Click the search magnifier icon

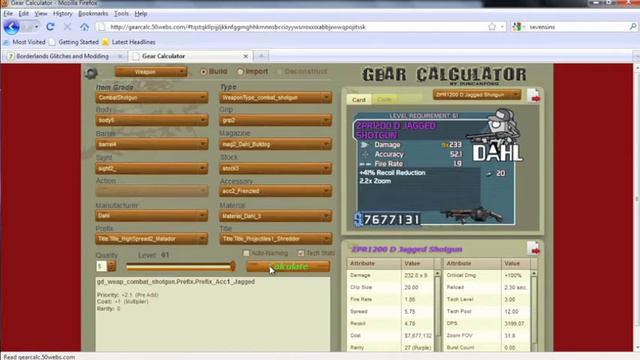pyautogui.click(x=633, y=27)
